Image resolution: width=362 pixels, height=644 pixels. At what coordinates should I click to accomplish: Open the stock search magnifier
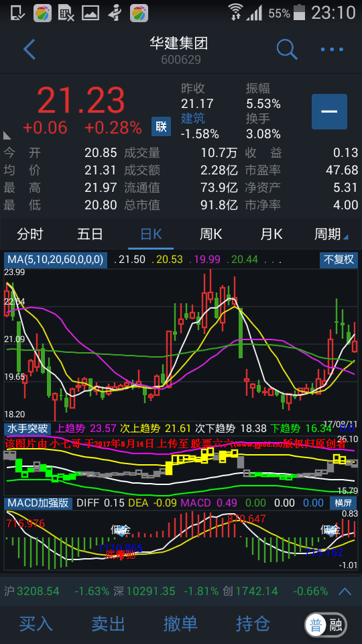(x=286, y=50)
